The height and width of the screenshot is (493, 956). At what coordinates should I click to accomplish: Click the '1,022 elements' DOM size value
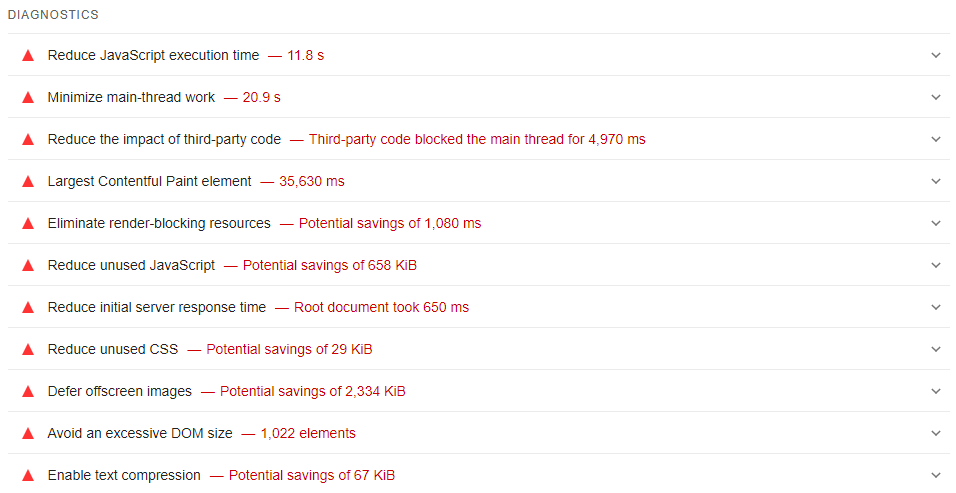(x=308, y=433)
